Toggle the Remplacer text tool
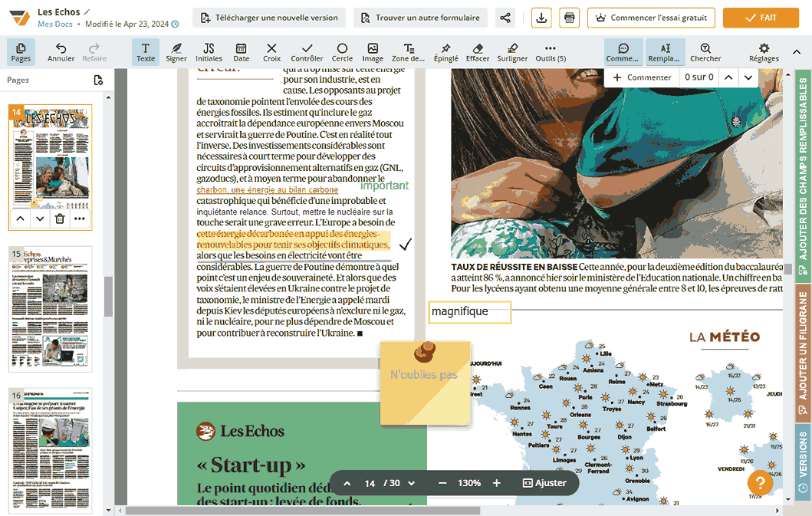 pyautogui.click(x=665, y=52)
